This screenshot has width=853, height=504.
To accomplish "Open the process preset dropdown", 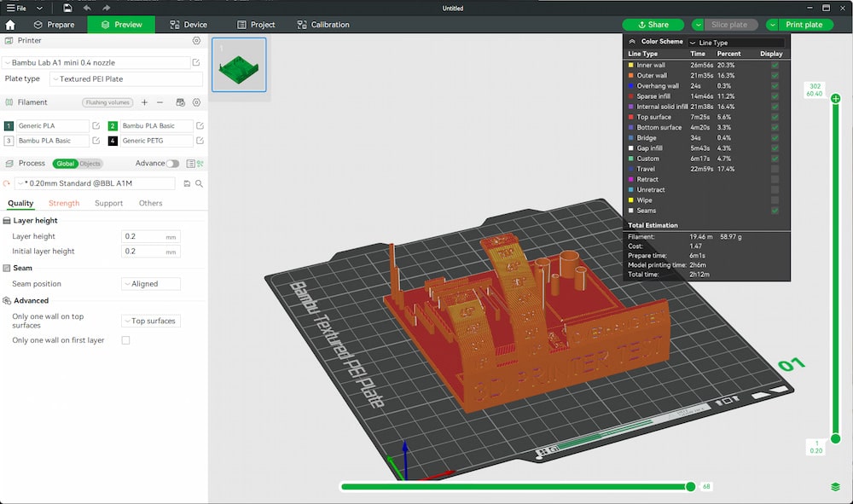I will 95,183.
